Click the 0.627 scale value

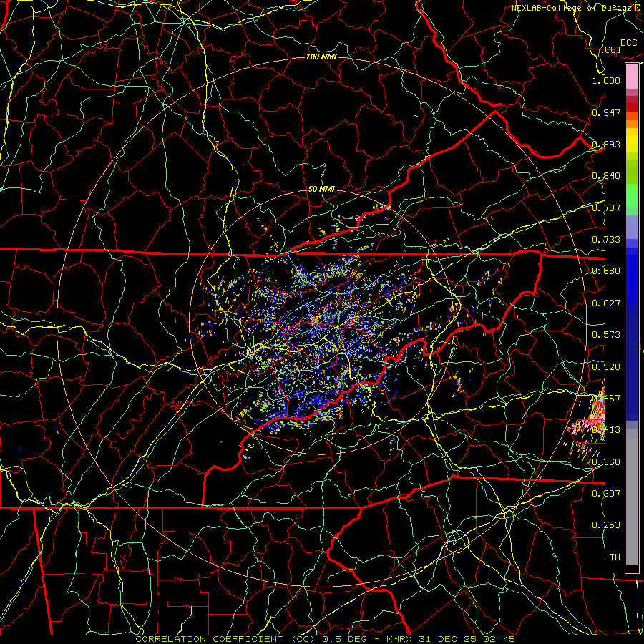pos(606,303)
